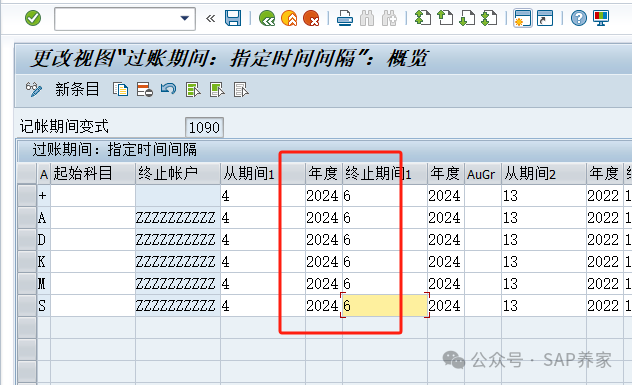Image resolution: width=632 pixels, height=385 pixels.
Task: Select the row with account type +
Action: [x=27, y=196]
